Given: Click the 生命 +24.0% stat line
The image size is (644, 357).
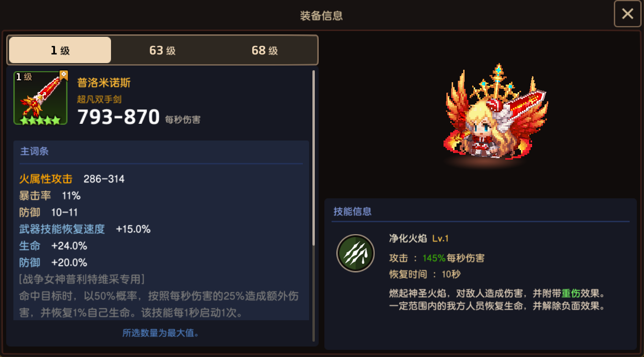Looking at the screenshot, I should [x=53, y=246].
